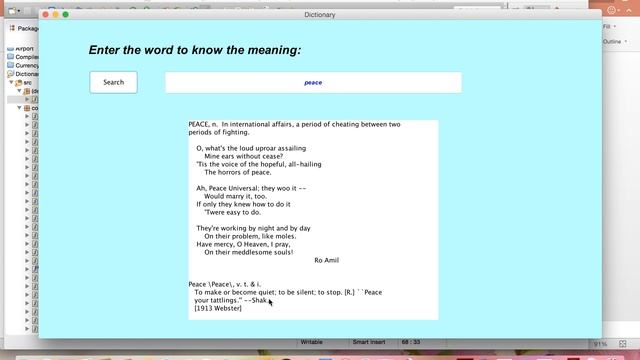The width and height of the screenshot is (640, 360).
Task: Switch to Eclipse Package Explorer tab
Action: coord(24,28)
